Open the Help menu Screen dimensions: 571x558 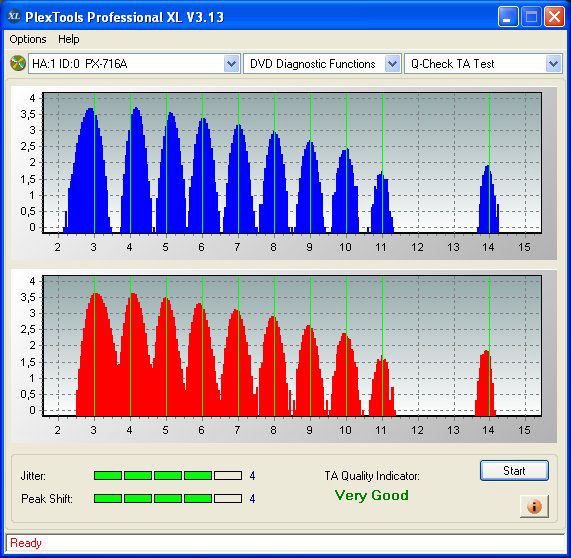68,39
